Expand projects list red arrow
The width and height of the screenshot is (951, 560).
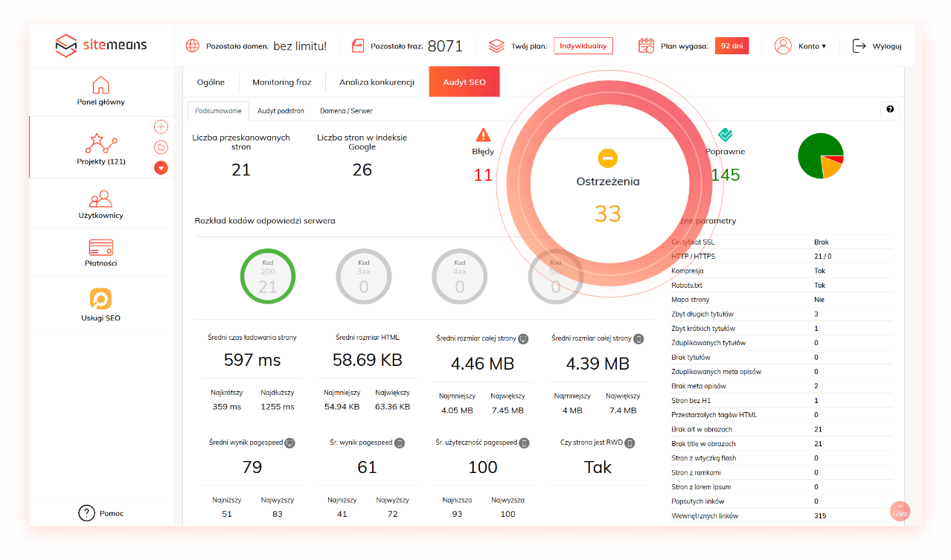point(161,167)
